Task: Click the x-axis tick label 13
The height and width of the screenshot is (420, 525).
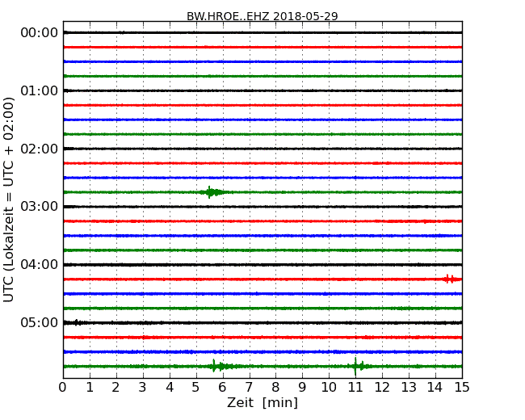Action: [409, 388]
